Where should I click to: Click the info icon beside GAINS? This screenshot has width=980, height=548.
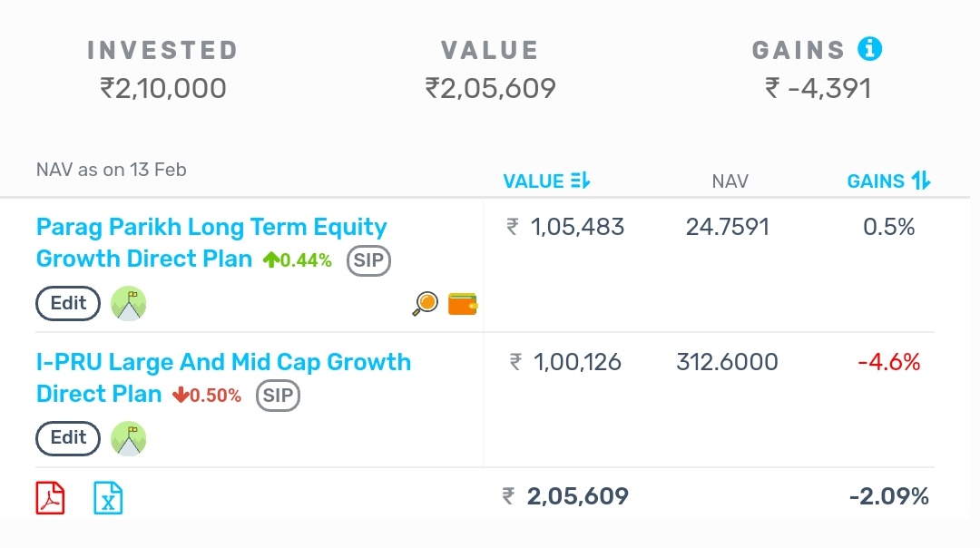(869, 49)
